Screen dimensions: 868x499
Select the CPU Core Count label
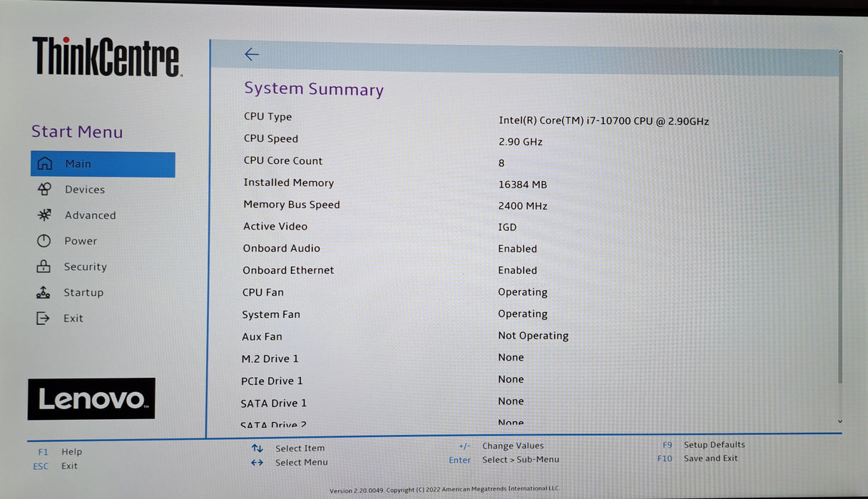(x=283, y=161)
